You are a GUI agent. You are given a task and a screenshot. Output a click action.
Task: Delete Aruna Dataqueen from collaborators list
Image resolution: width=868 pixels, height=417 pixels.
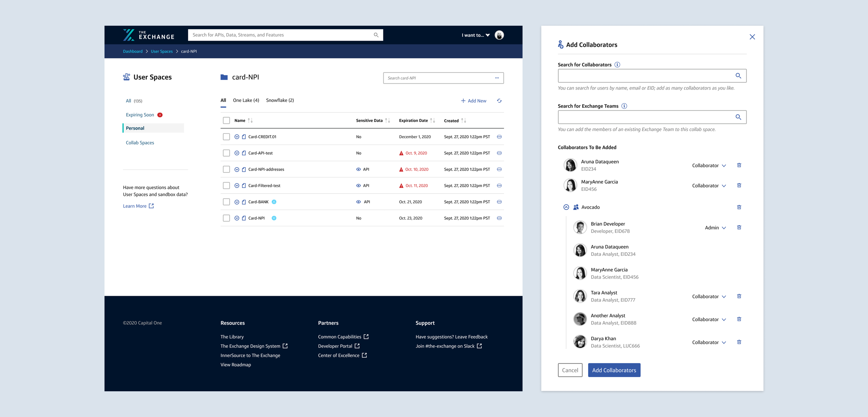click(x=739, y=165)
